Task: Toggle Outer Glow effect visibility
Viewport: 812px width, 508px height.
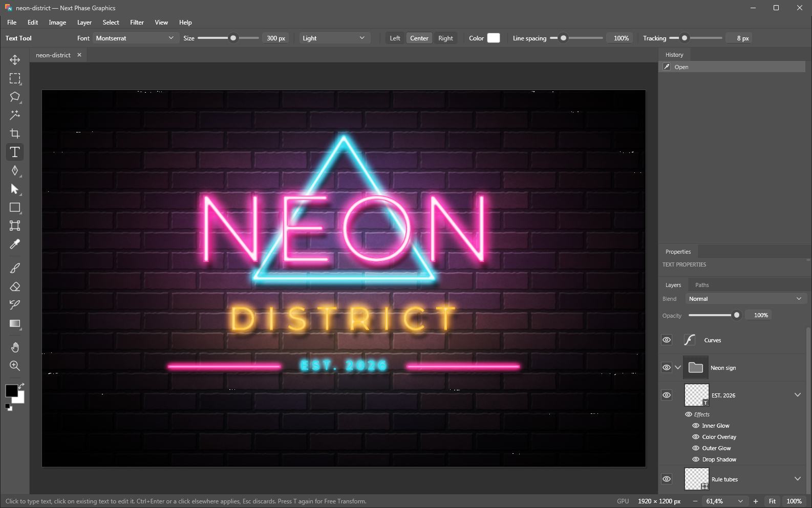Action: 696,448
